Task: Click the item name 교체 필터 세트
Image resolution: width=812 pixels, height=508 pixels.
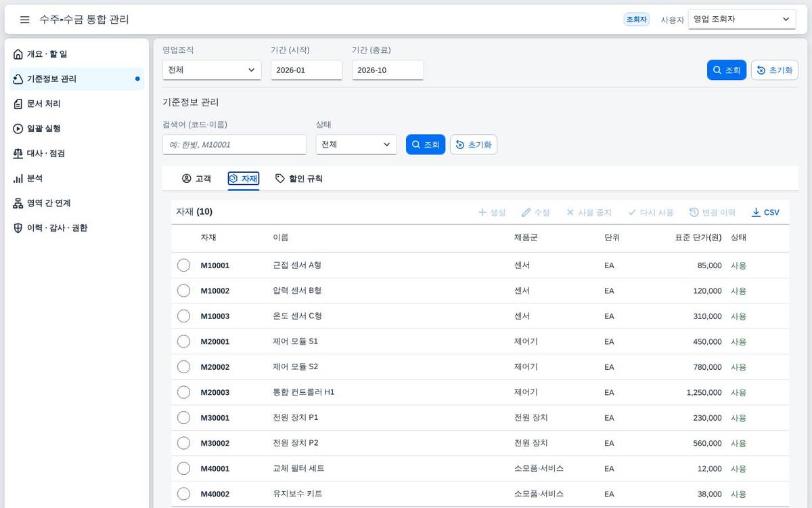Action: [x=298, y=468]
